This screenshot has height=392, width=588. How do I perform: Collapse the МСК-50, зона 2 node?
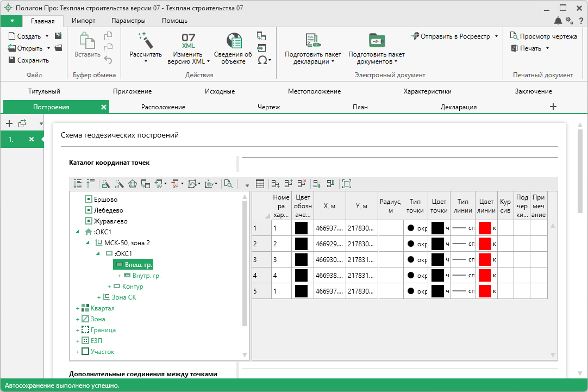[88, 243]
